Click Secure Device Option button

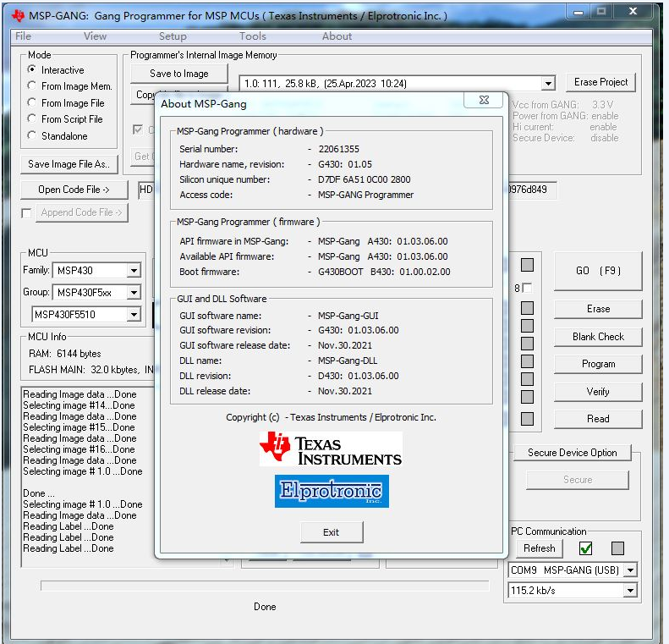[x=572, y=453]
